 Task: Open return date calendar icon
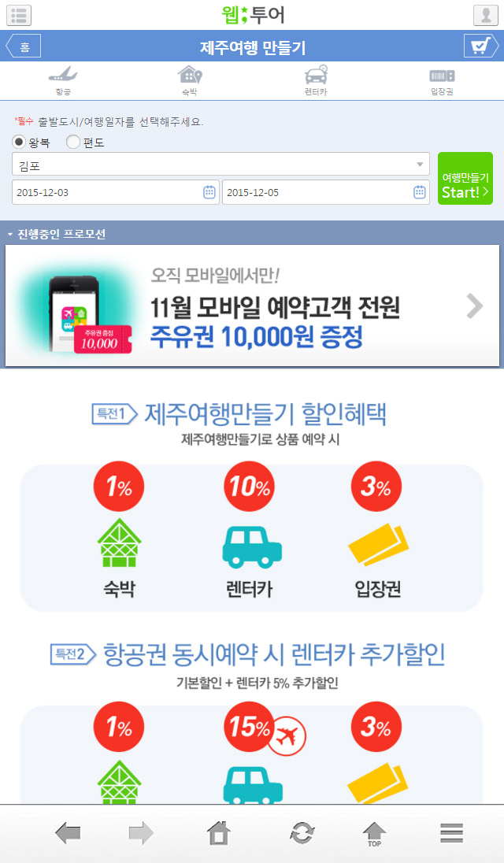pyautogui.click(x=419, y=192)
